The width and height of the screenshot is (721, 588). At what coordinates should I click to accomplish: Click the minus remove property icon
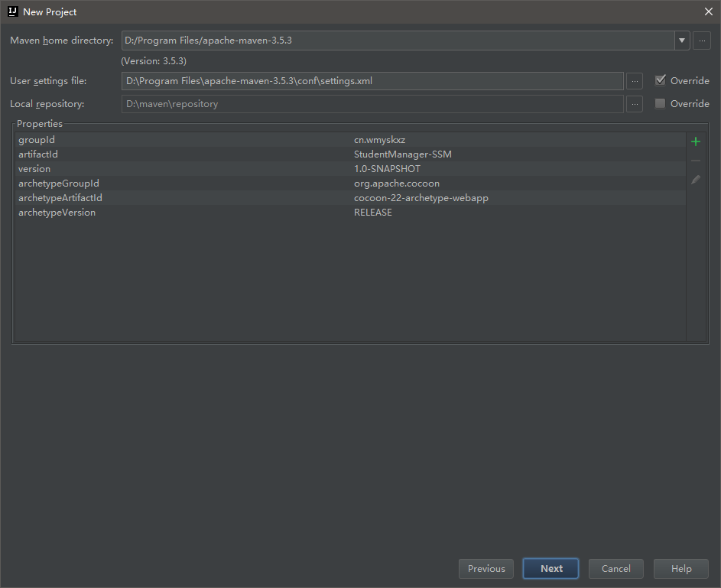[x=695, y=161]
